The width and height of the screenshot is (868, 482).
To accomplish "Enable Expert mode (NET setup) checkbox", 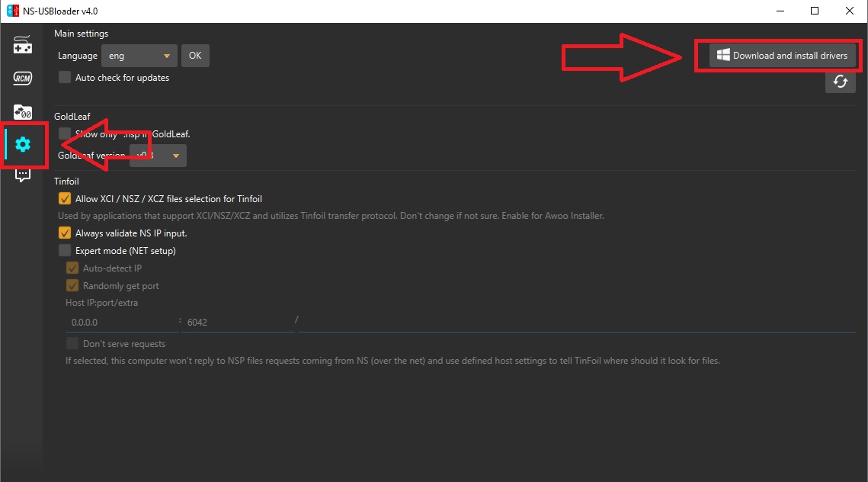I will click(65, 250).
